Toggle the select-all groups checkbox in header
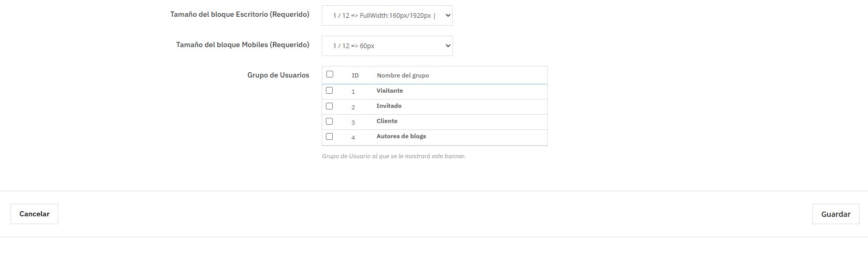 (x=330, y=74)
